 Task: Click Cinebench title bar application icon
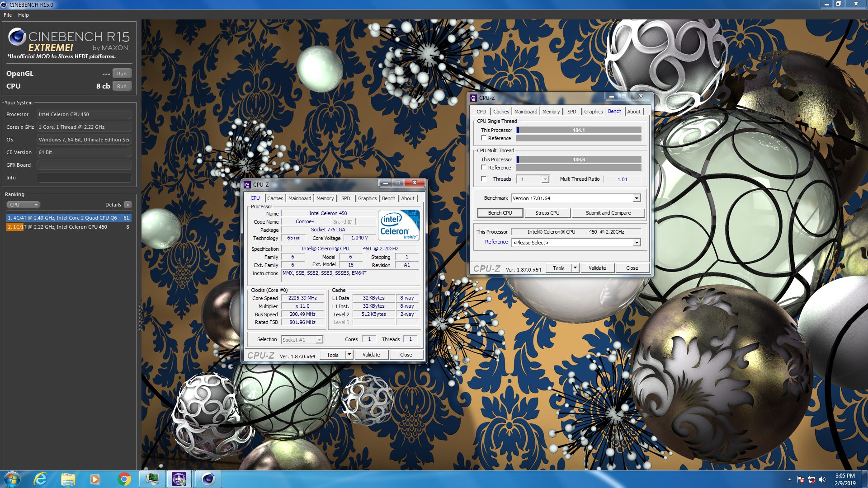[4, 5]
